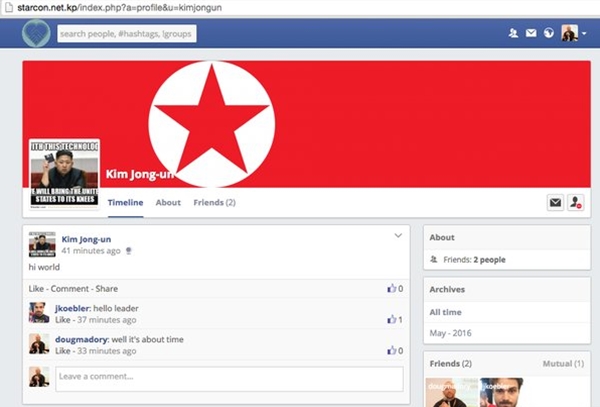
Task: Switch to the About tab
Action: tap(168, 202)
